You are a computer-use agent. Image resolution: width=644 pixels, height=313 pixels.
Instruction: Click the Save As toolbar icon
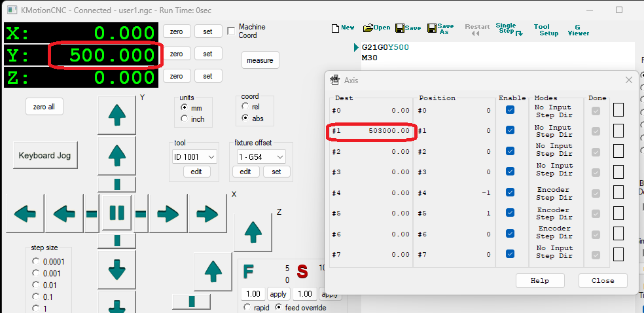coord(440,29)
